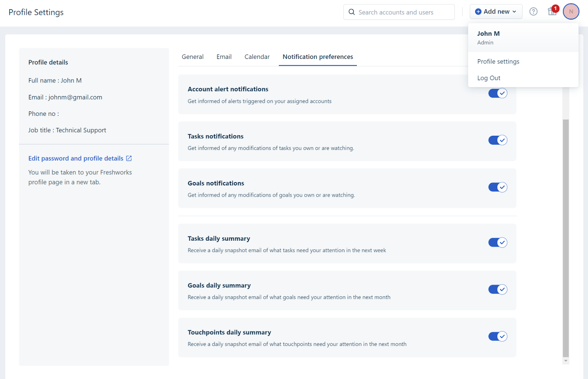
Task: Click the external link icon beside Edit password
Action: 129,158
